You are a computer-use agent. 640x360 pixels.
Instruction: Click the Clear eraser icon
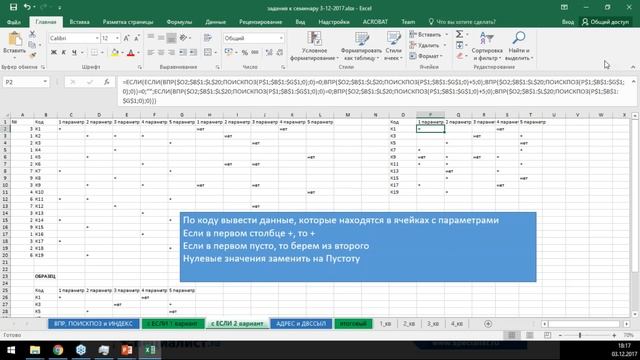pyautogui.click(x=460, y=56)
